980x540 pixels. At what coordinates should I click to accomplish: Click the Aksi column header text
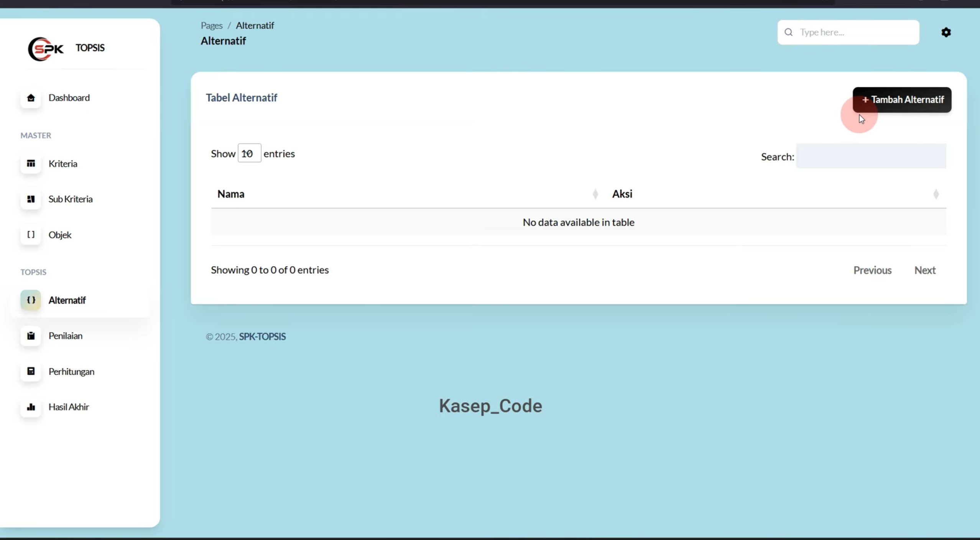(x=622, y=194)
